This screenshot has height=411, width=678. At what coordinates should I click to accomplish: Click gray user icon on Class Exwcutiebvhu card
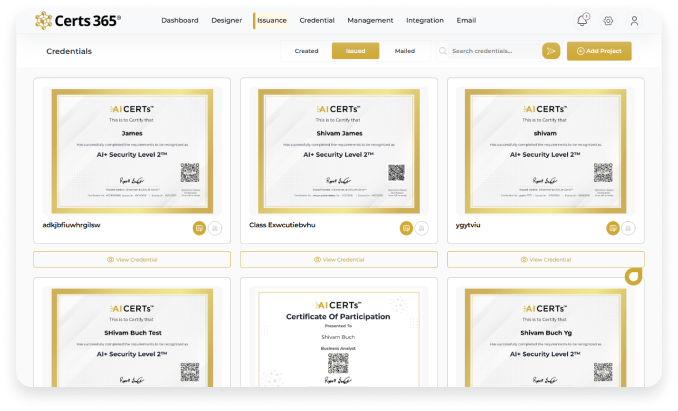421,228
